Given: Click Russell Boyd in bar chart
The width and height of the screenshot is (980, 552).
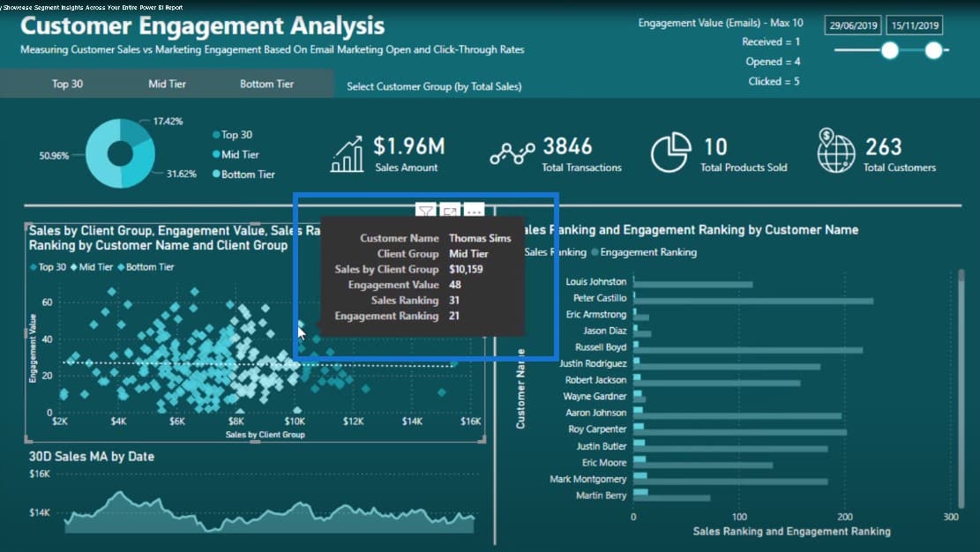Looking at the screenshot, I should (x=601, y=347).
